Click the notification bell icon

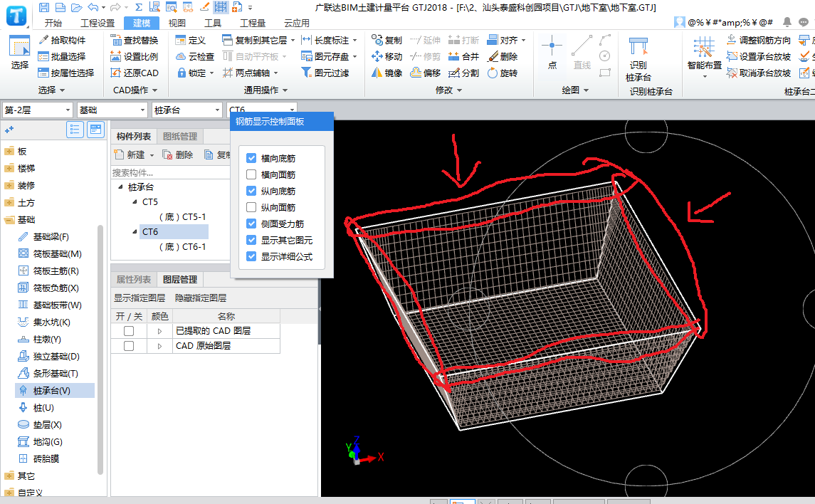(x=787, y=22)
